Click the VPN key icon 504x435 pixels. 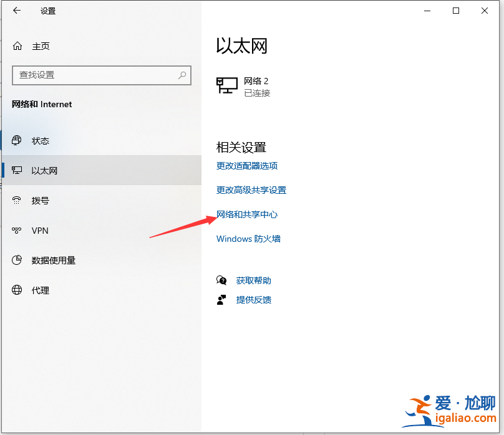pos(18,230)
